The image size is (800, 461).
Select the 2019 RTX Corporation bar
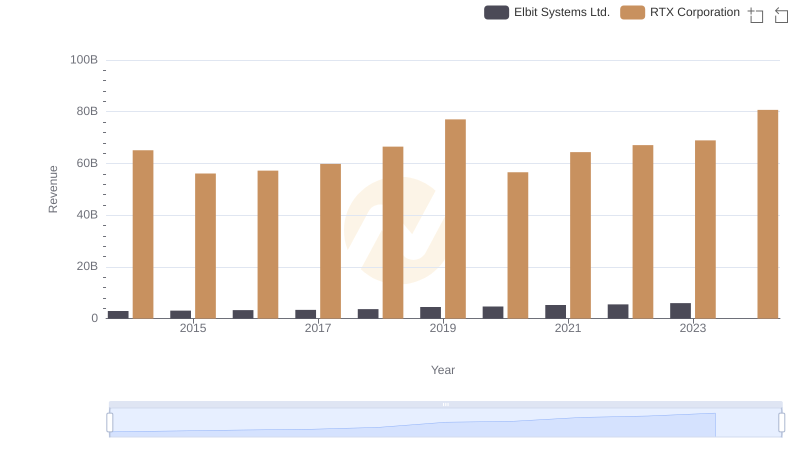456,219
